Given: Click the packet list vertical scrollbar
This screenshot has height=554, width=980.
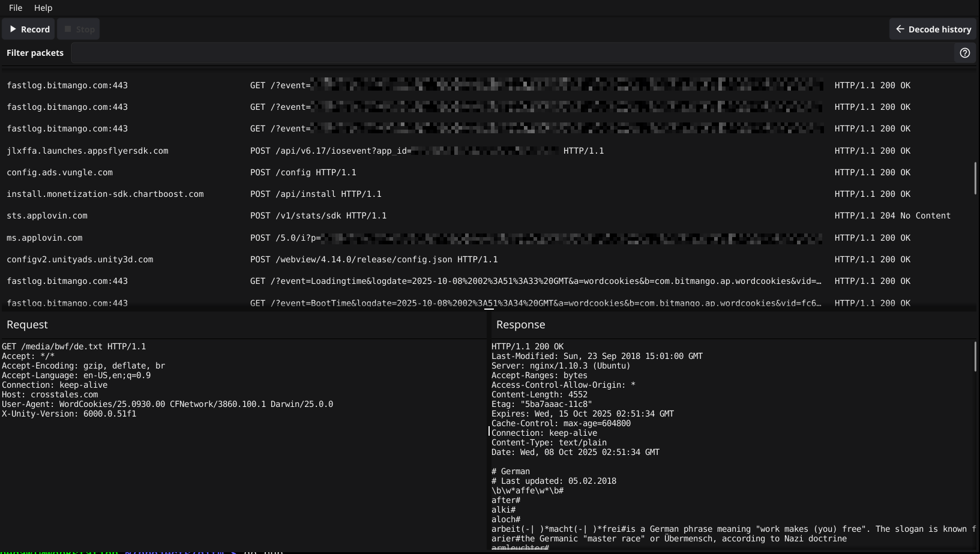Looking at the screenshot, I should [976, 178].
